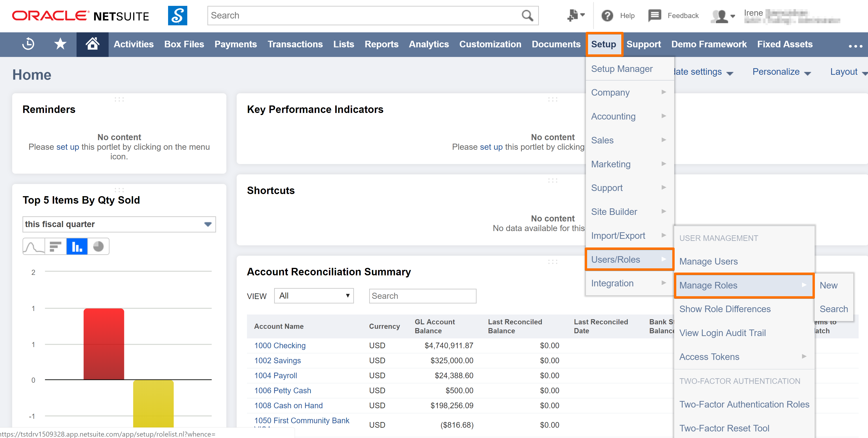Open the Site Builder submenu
The height and width of the screenshot is (438, 868).
pos(629,212)
